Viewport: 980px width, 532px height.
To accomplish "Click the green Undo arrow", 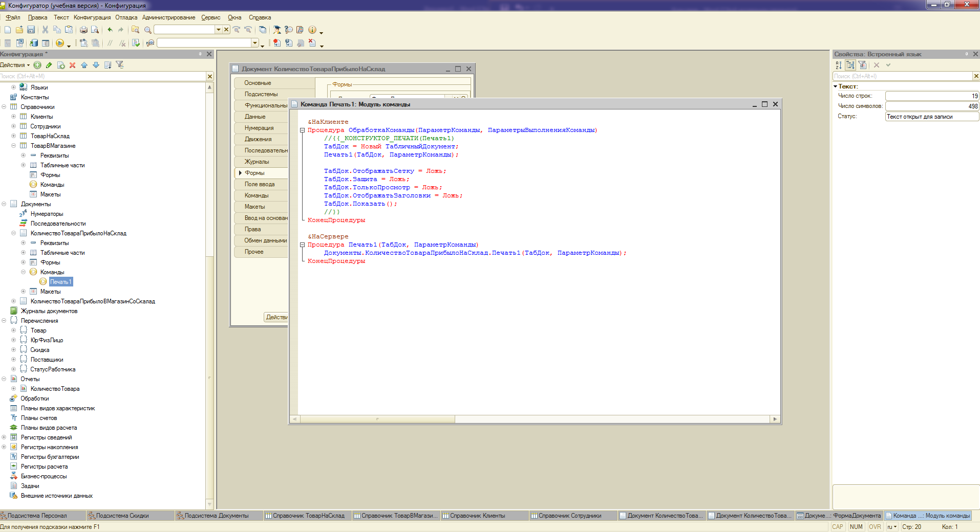I will point(110,30).
